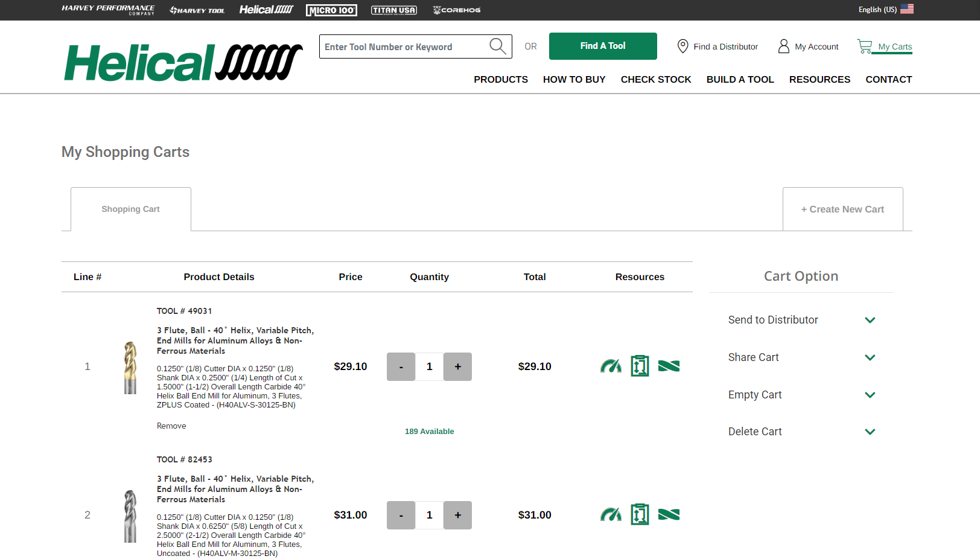Open the English (US) language selector
This screenshot has height=559, width=980.
coord(885,9)
